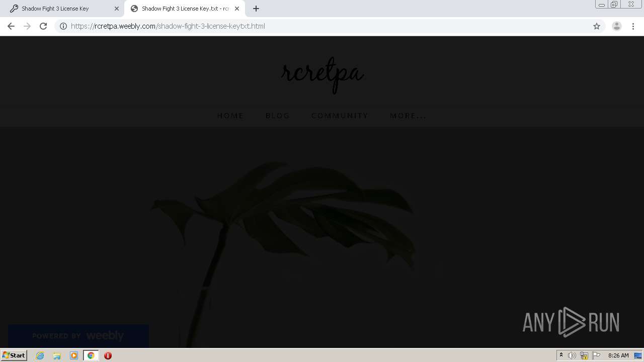This screenshot has width=644, height=362.
Task: Open the Action Center flag icon
Action: click(596, 355)
